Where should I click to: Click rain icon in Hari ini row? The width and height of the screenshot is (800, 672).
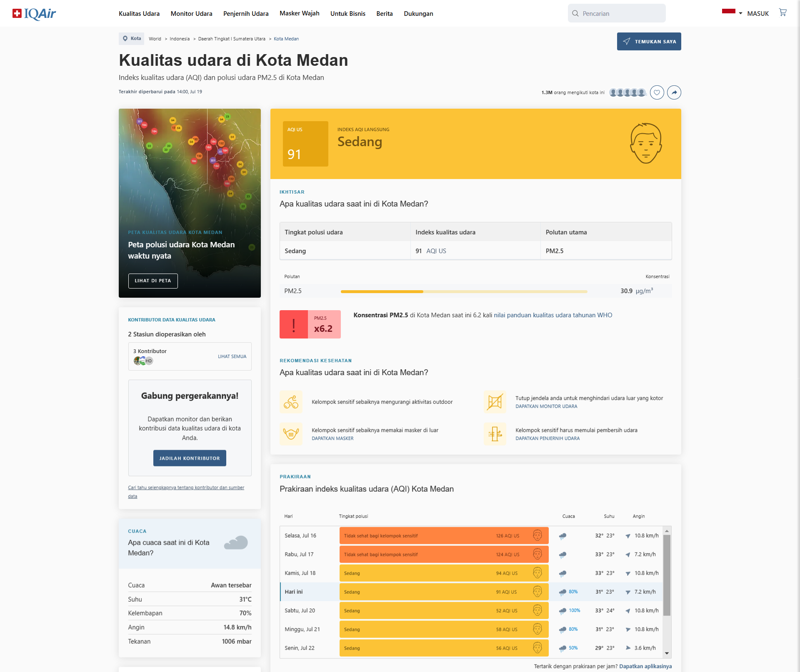(562, 592)
